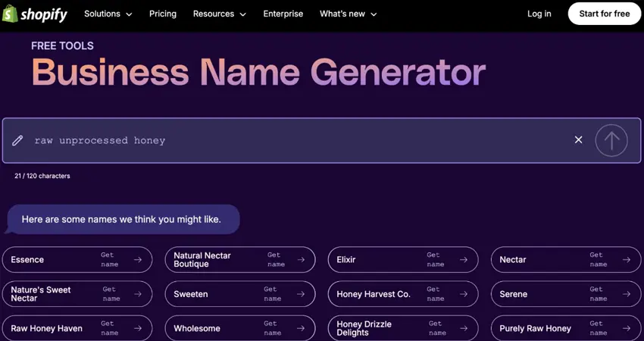Click Get name on Honey Harvest Co. card
Viewport: 644px width, 341px height.
(436, 294)
